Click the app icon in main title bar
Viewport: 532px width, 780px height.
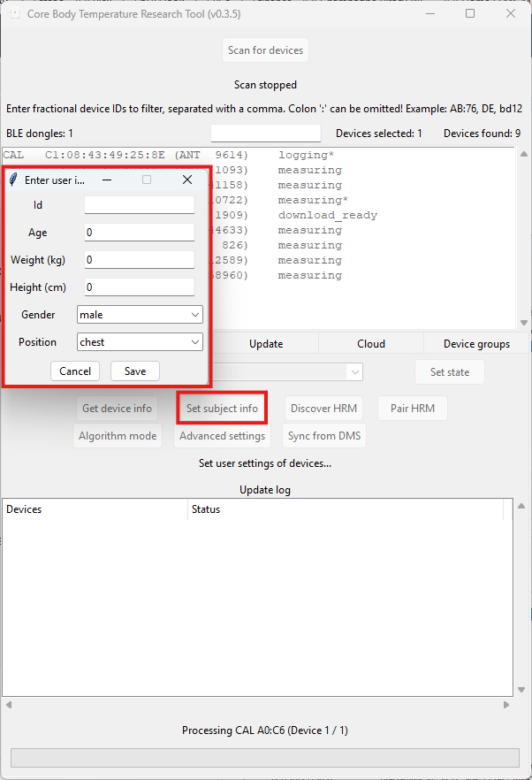(x=15, y=14)
